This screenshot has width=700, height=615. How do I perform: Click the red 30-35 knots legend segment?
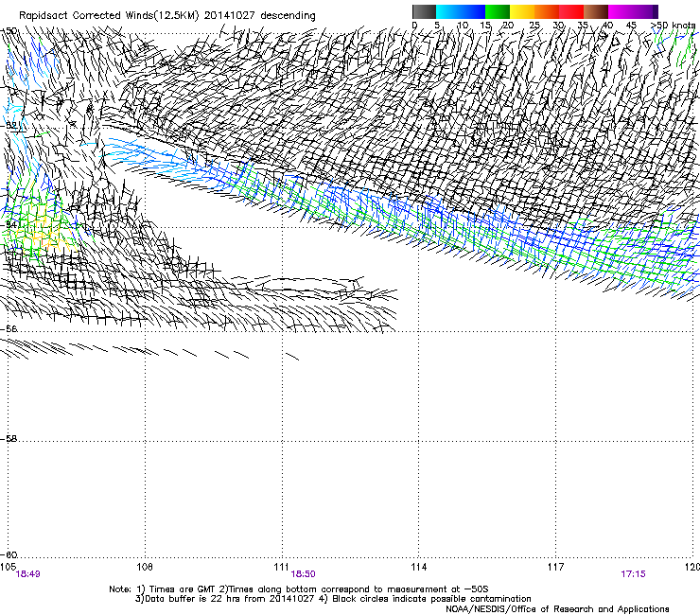pos(571,11)
